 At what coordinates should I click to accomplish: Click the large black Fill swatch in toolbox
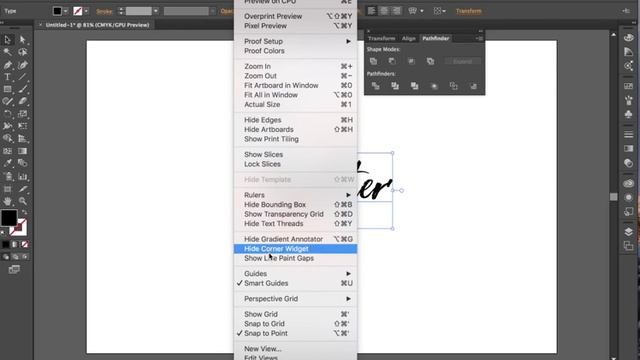9,218
